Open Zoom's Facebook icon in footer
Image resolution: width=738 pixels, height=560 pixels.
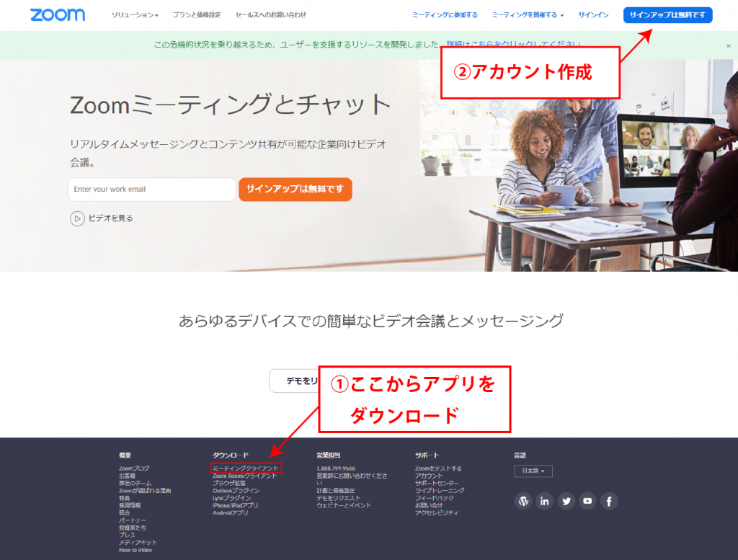609,501
